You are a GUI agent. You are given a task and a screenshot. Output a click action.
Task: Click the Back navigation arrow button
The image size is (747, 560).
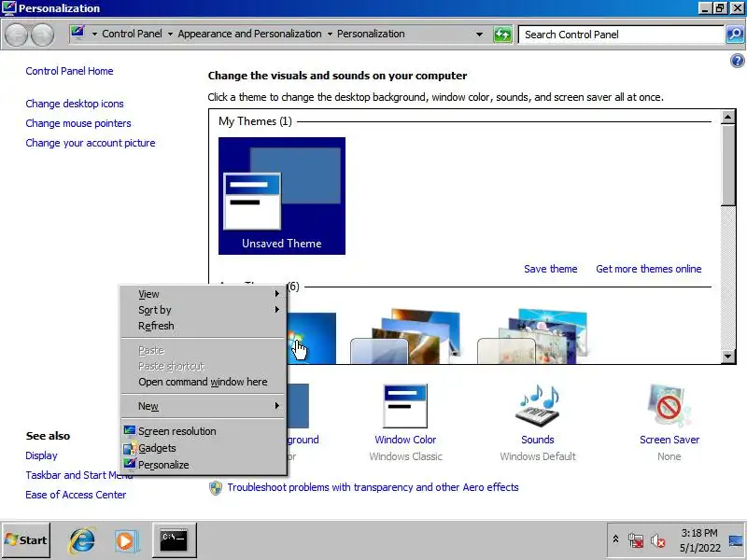[x=16, y=35]
